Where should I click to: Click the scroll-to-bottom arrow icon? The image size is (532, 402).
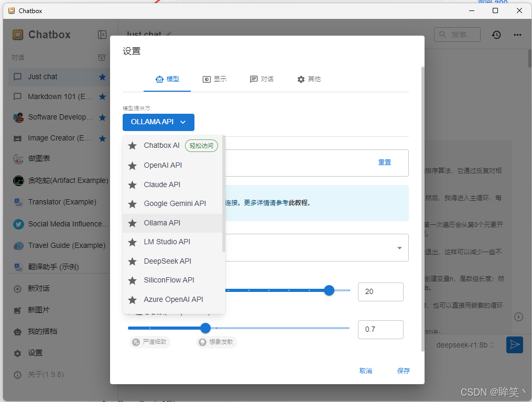pos(518,317)
